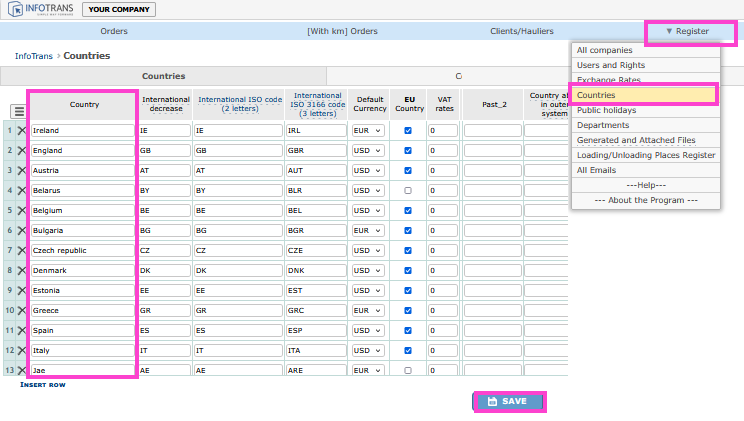The width and height of the screenshot is (744, 421).
Task: Delete the Estonia row X icon
Action: pyautogui.click(x=21, y=290)
